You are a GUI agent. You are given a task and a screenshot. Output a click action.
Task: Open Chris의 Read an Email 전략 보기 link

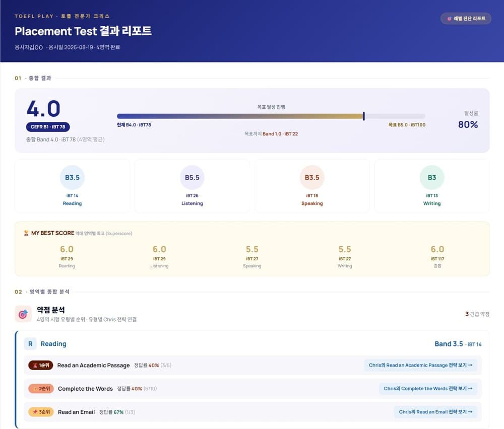click(x=435, y=412)
